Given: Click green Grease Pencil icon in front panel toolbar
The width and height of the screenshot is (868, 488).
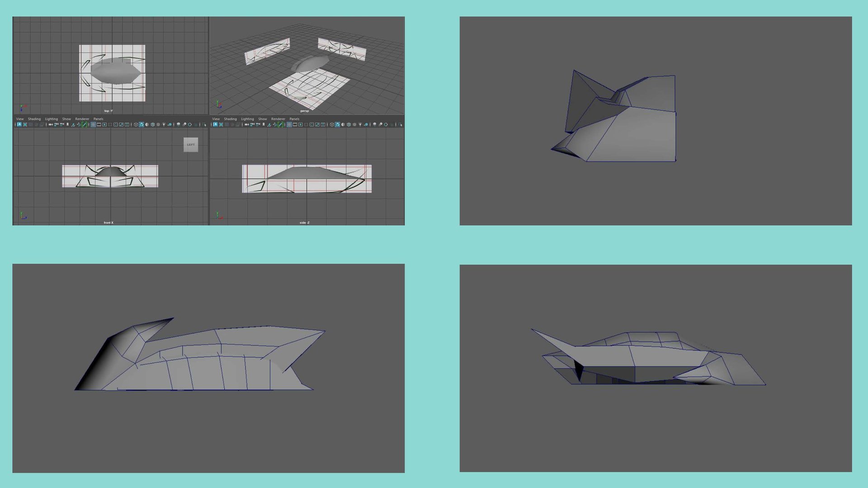Looking at the screenshot, I should pos(85,125).
